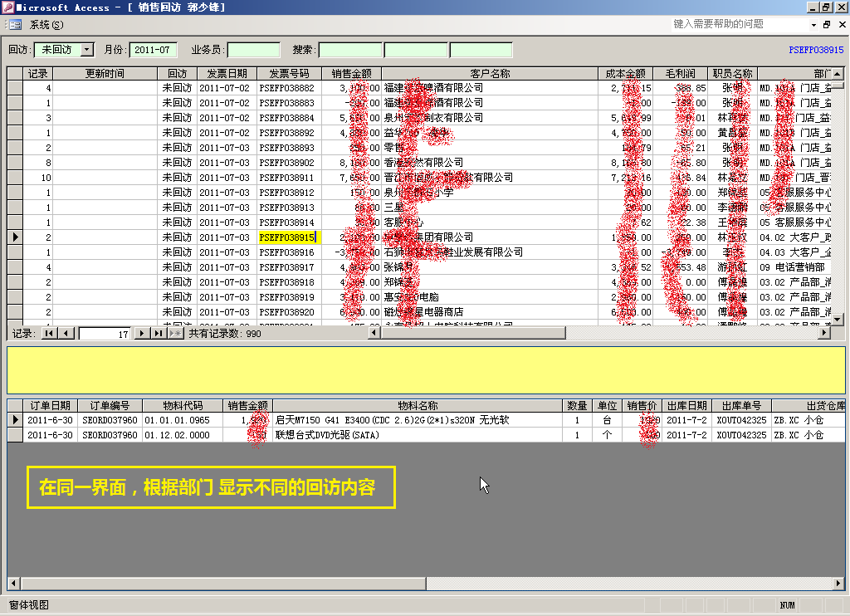Open the 系统 menu
The width and height of the screenshot is (850, 616).
click(x=46, y=25)
